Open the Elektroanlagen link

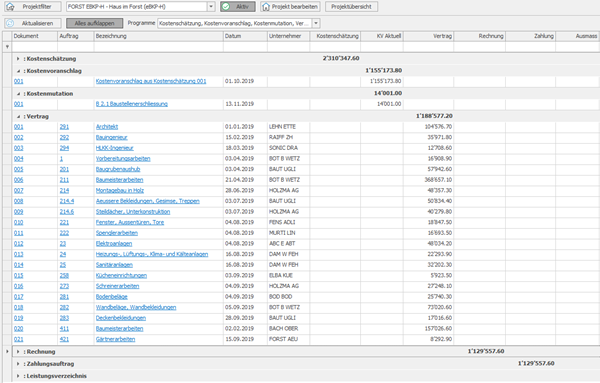[114, 244]
